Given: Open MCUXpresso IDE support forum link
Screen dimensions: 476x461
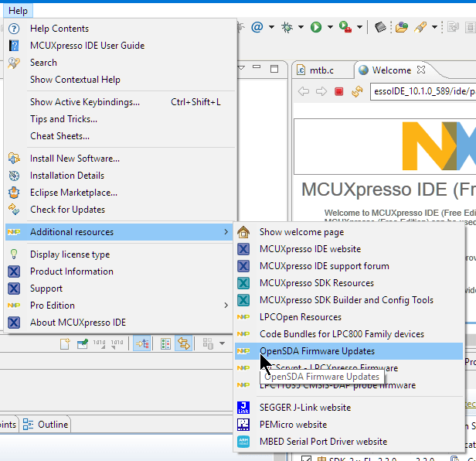Looking at the screenshot, I should pos(324,266).
